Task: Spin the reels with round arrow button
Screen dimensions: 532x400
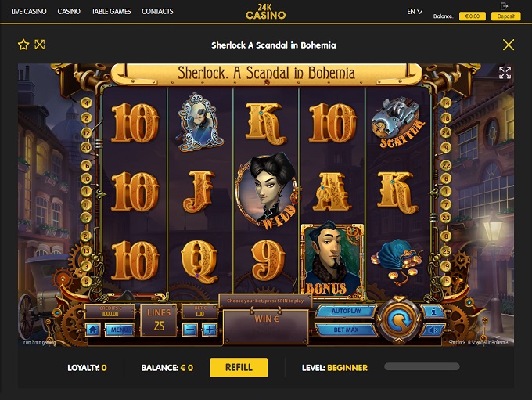Action: (399, 320)
